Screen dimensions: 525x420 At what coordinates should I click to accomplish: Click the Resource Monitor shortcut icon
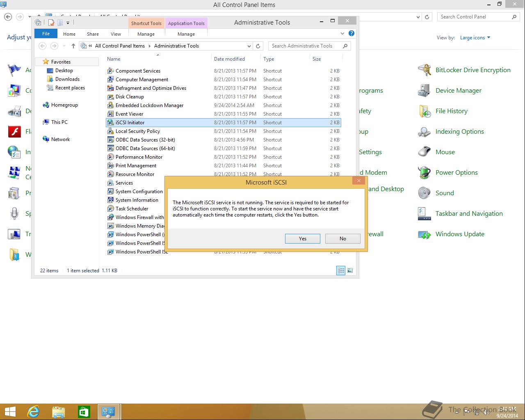(110, 174)
